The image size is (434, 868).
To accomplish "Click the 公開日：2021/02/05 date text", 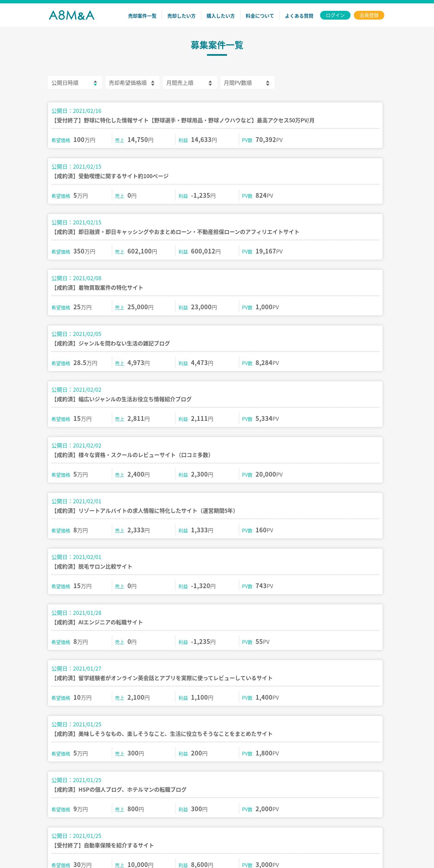I will [x=76, y=334].
